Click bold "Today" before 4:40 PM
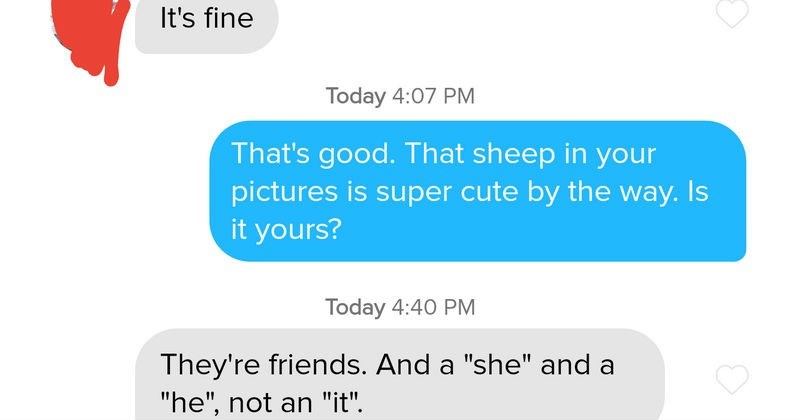This screenshot has height=420, width=800. [355, 307]
